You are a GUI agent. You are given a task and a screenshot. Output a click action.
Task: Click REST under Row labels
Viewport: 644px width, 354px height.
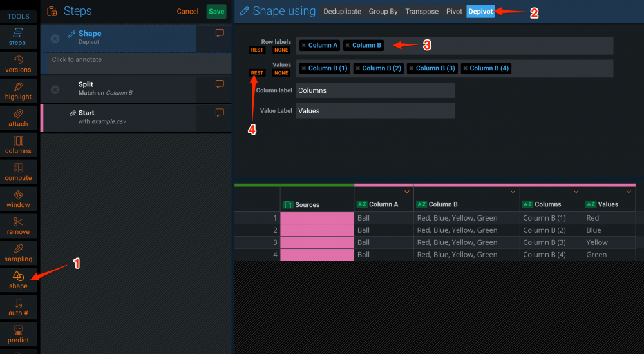coord(257,50)
